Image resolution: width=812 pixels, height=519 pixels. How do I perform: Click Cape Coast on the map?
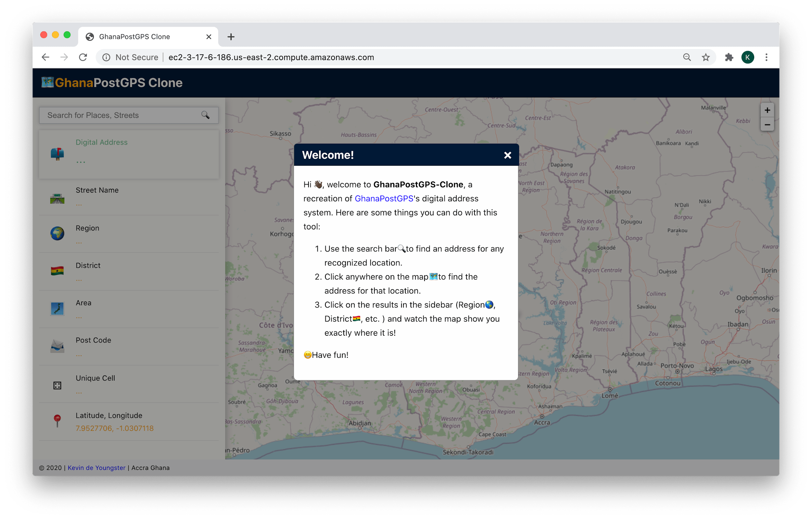pyautogui.click(x=492, y=434)
